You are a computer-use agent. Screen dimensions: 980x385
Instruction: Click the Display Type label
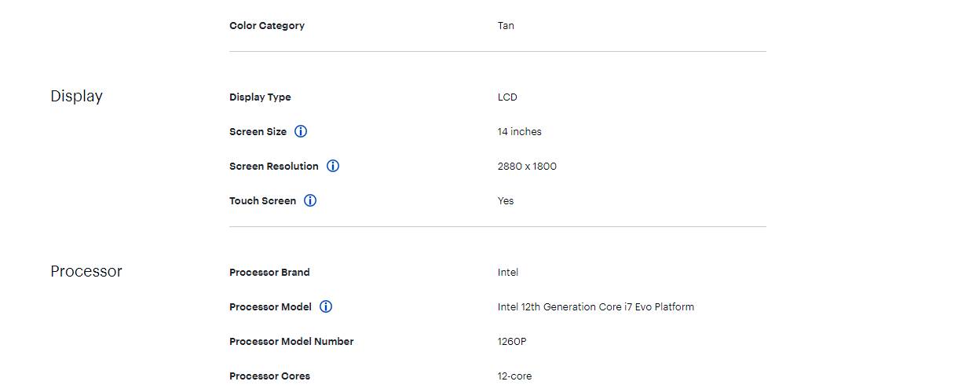click(260, 97)
